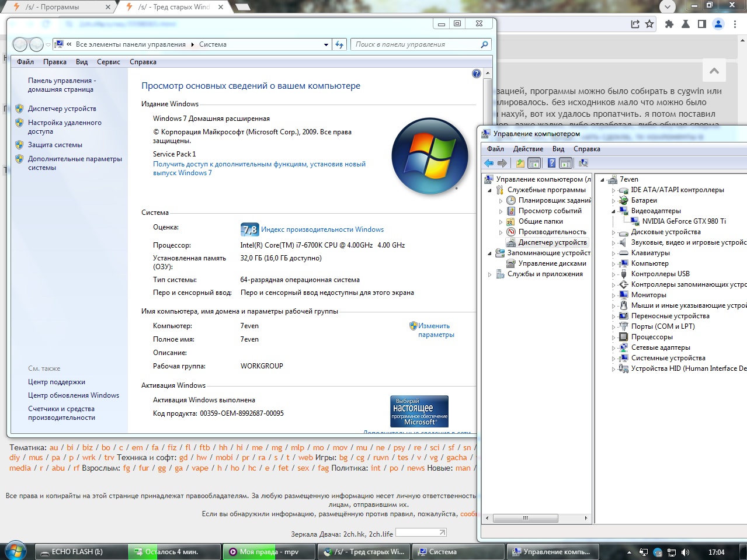Open Chrome side panel icon

pyautogui.click(x=702, y=24)
